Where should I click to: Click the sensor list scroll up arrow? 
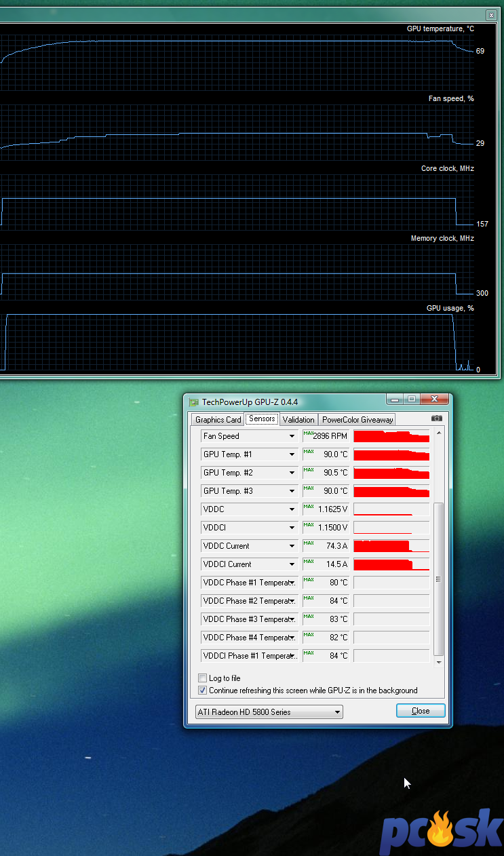point(439,432)
